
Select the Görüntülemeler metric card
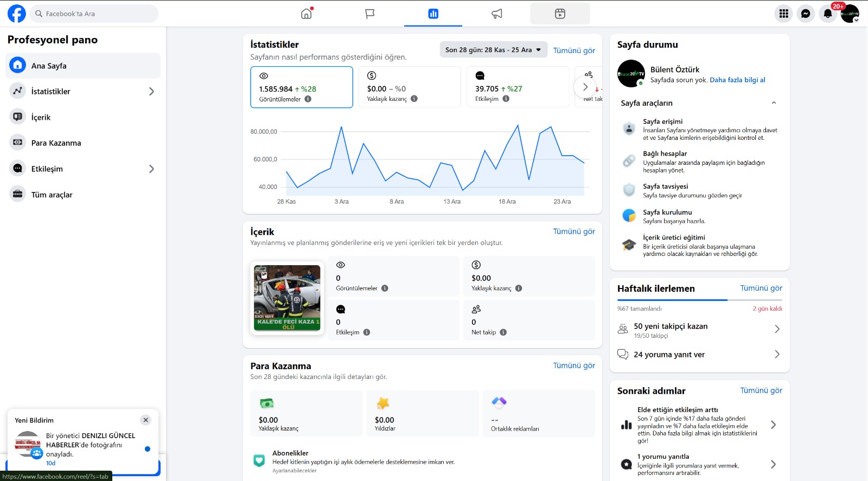point(301,87)
